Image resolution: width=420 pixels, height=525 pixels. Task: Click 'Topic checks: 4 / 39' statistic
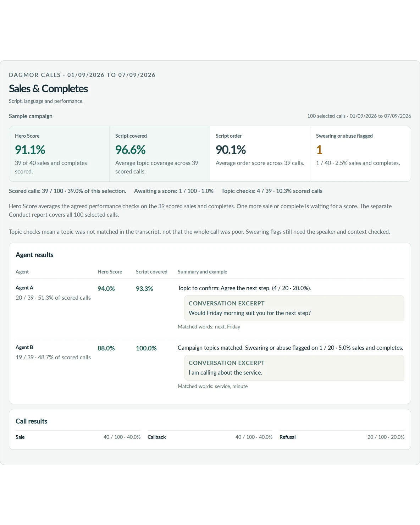pyautogui.click(x=272, y=191)
